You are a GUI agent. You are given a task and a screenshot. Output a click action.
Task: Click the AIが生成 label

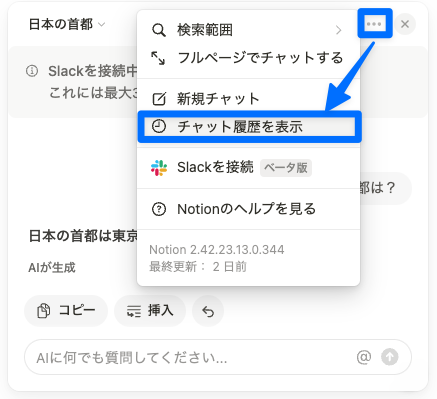52,267
